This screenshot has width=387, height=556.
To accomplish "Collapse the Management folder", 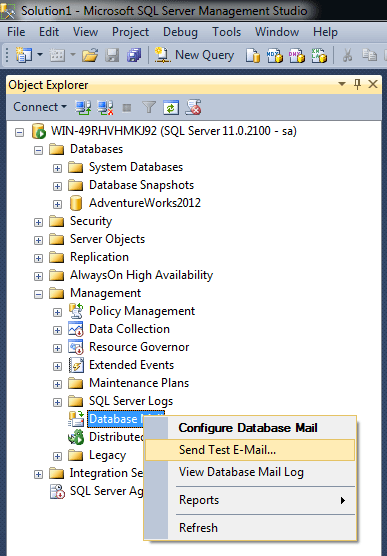I will (x=38, y=294).
